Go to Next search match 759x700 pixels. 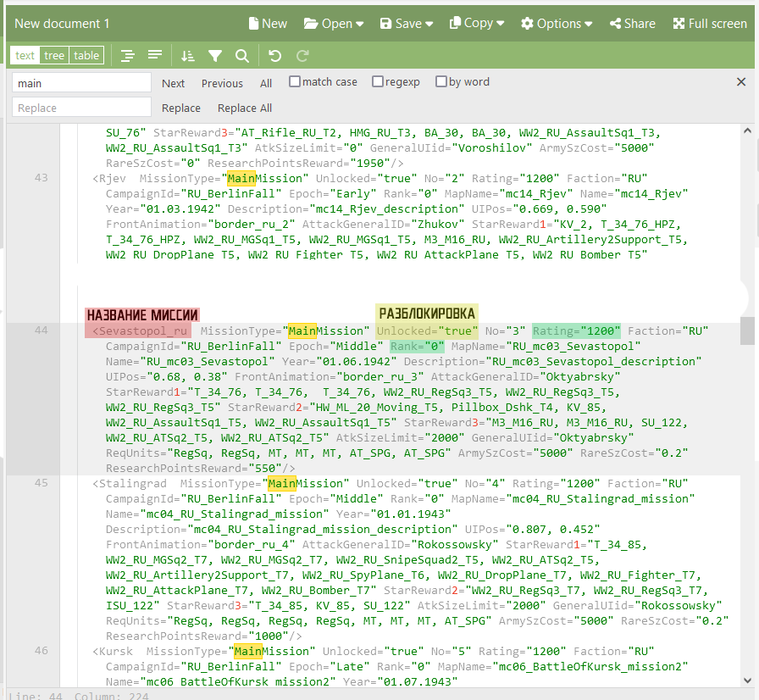(174, 83)
